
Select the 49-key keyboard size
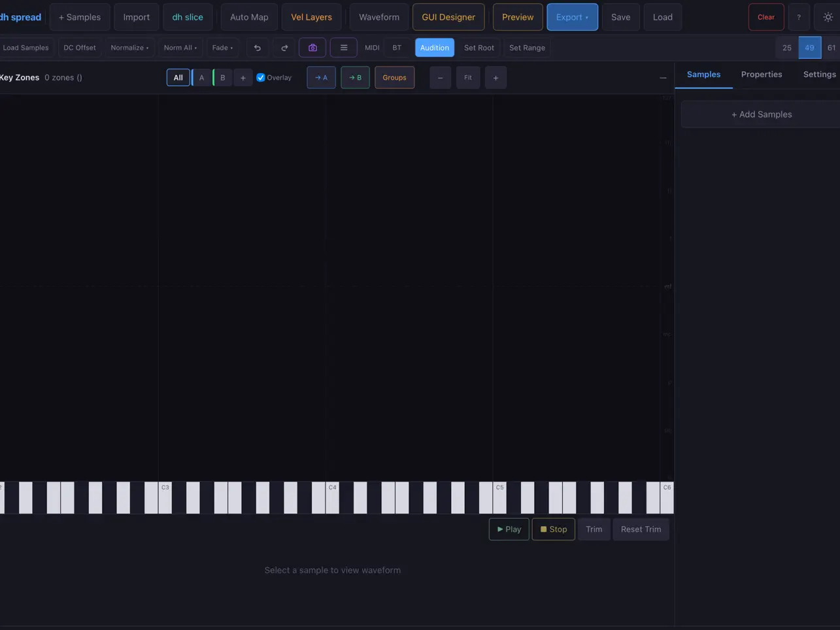[x=810, y=48]
